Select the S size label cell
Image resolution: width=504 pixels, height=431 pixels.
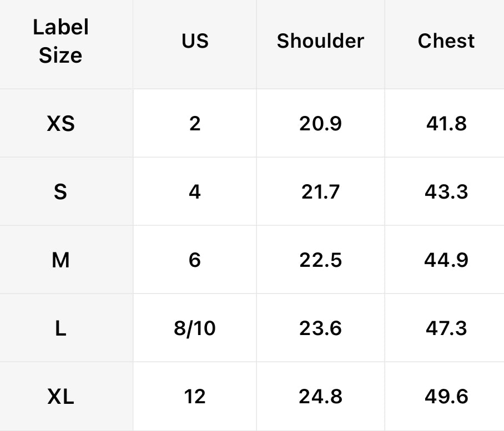pos(61,192)
